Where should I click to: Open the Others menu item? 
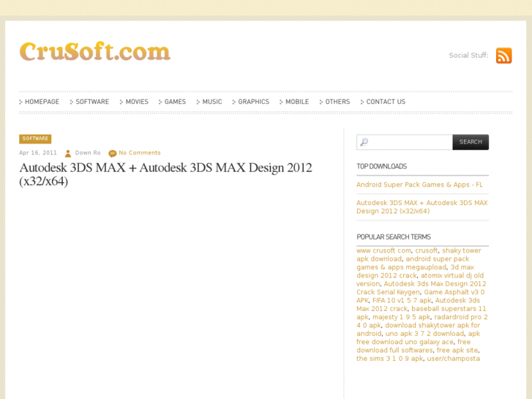click(x=335, y=102)
